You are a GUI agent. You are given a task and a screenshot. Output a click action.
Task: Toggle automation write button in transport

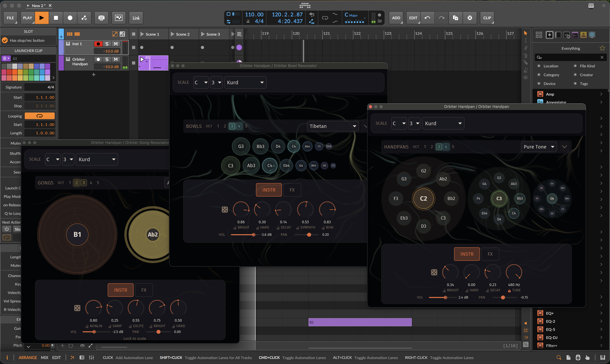(84, 18)
